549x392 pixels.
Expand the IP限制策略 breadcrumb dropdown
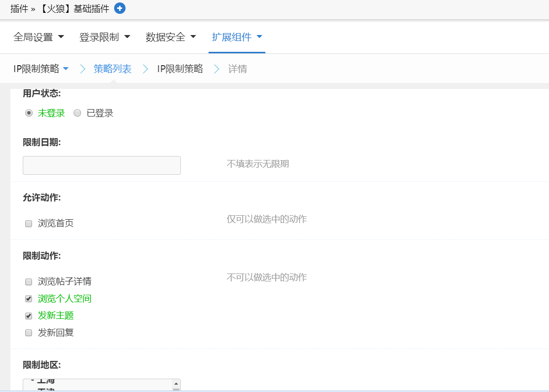pos(41,69)
